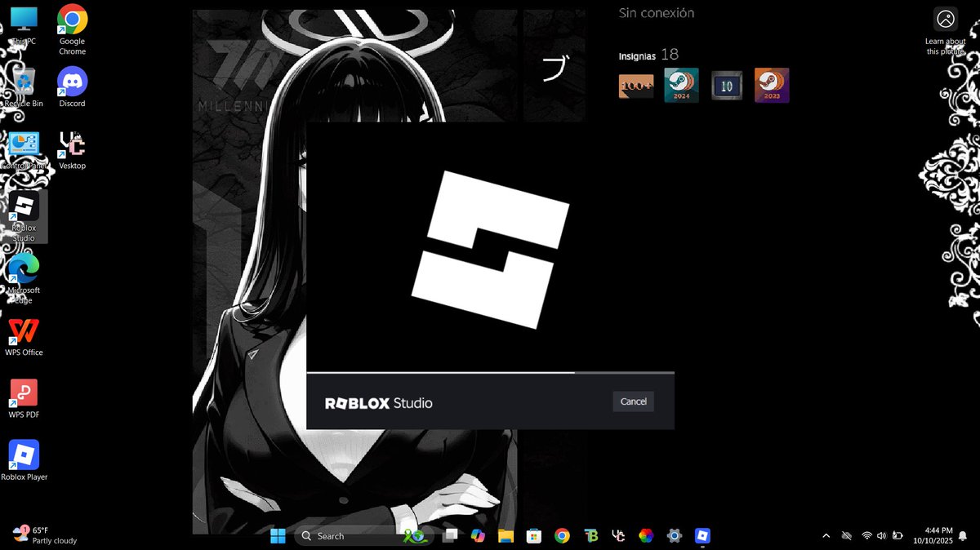This screenshot has width=980, height=550.
Task: Click the Insignias 18 heading
Action: tap(648, 55)
